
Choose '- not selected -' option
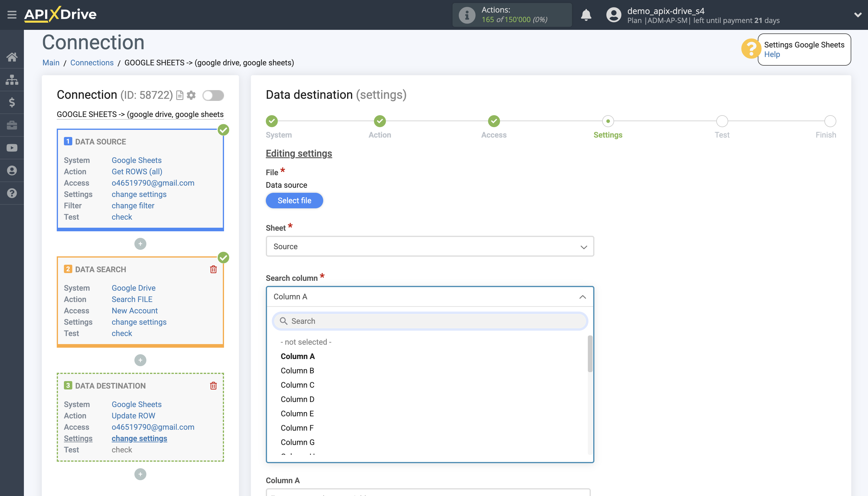(x=306, y=342)
